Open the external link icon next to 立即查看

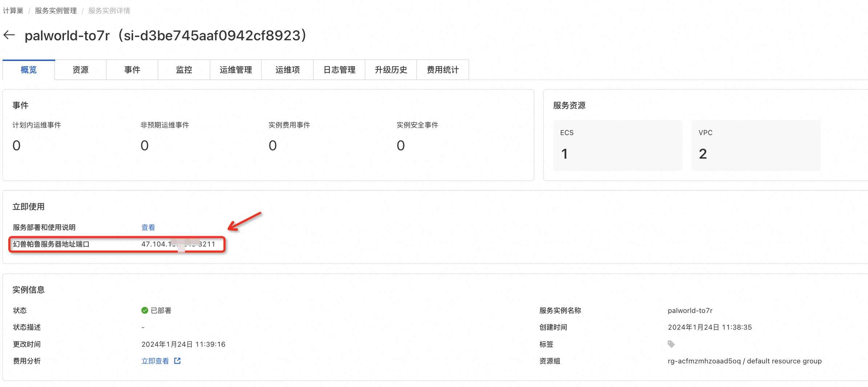click(177, 360)
